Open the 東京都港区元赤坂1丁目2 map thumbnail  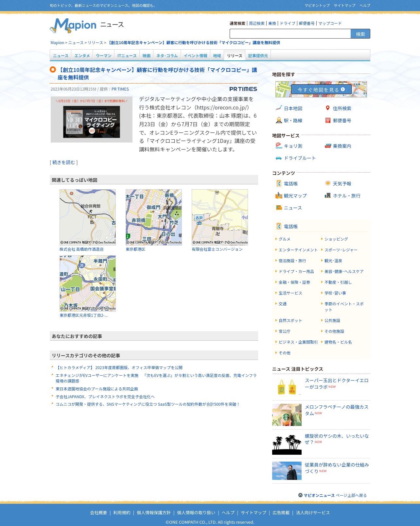click(88, 283)
